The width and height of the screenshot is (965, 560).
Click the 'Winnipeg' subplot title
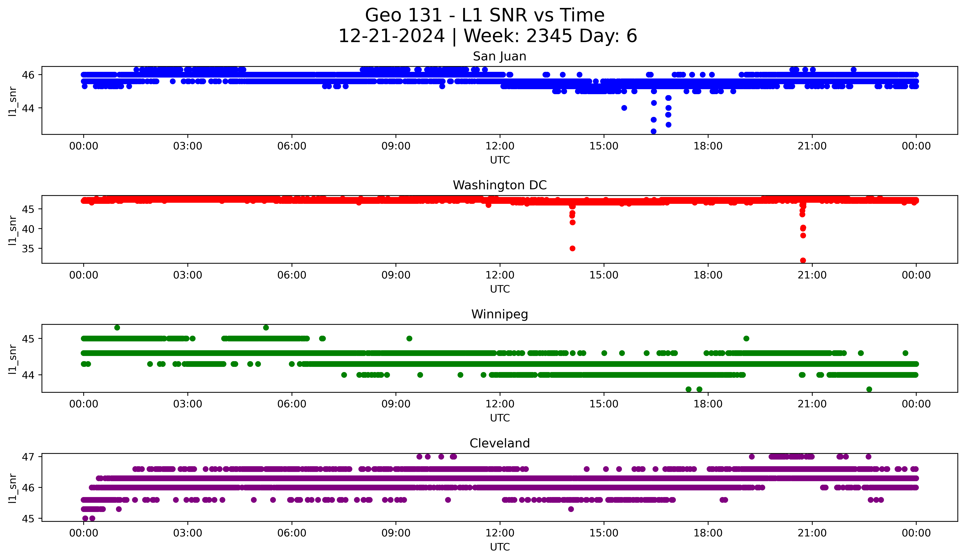tap(499, 314)
